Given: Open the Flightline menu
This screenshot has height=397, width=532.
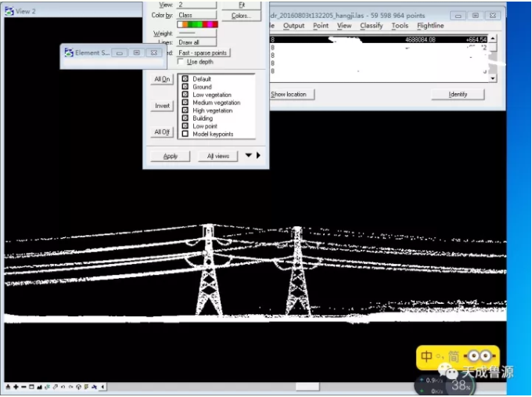Looking at the screenshot, I should click(x=430, y=26).
